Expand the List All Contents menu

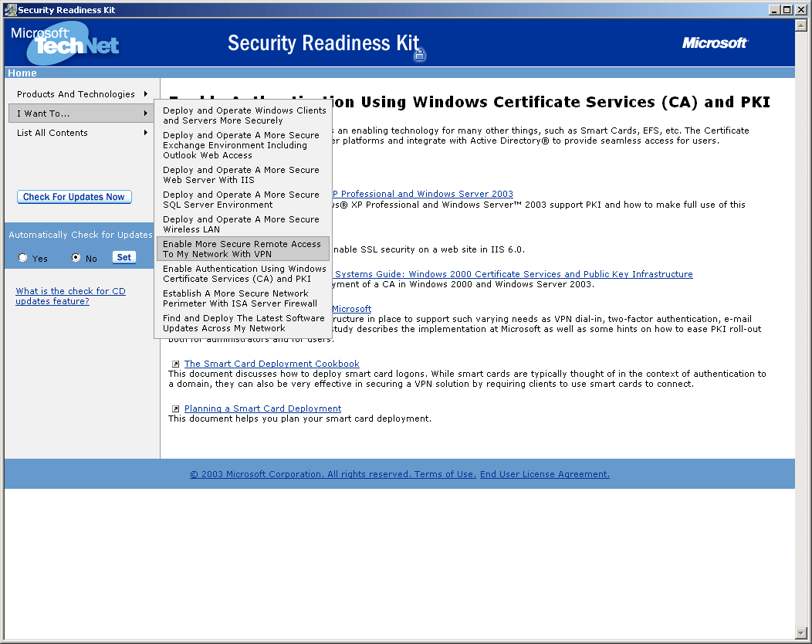click(x=81, y=133)
